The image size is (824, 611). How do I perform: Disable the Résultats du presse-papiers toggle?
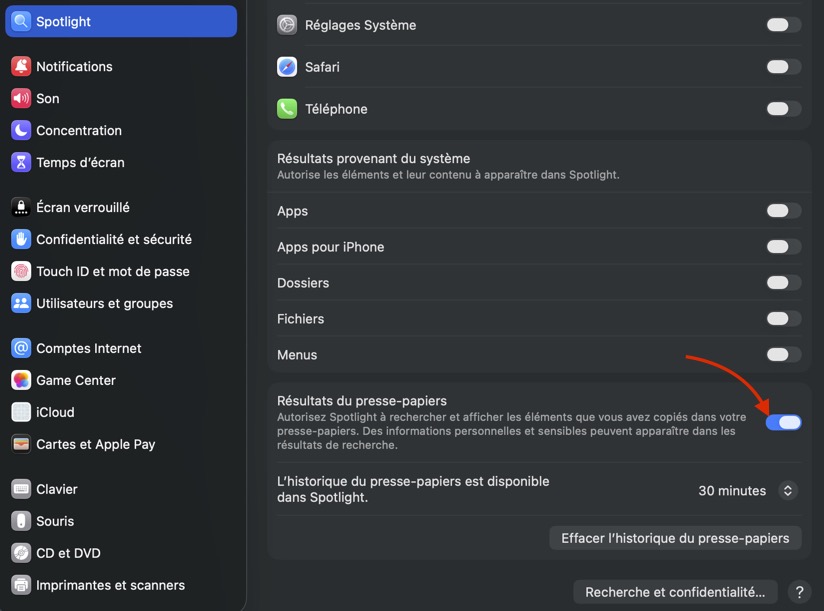(x=783, y=422)
